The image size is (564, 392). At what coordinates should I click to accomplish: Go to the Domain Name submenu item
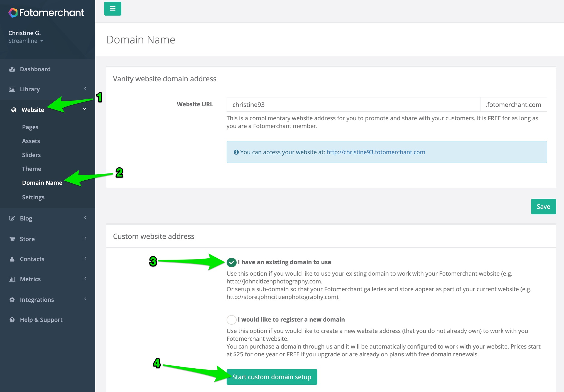(x=42, y=183)
